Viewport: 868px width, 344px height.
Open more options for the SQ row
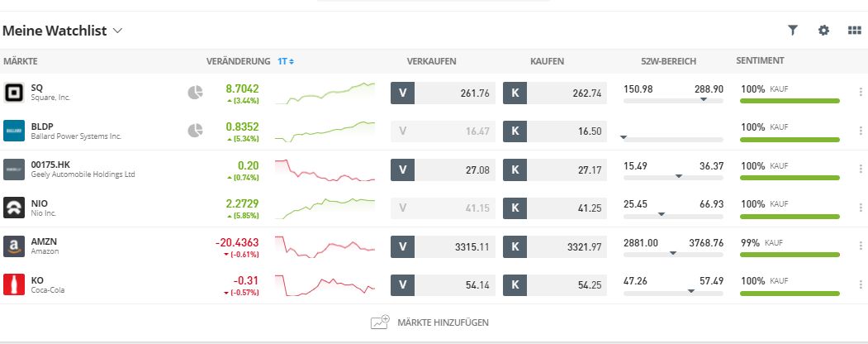tap(861, 93)
